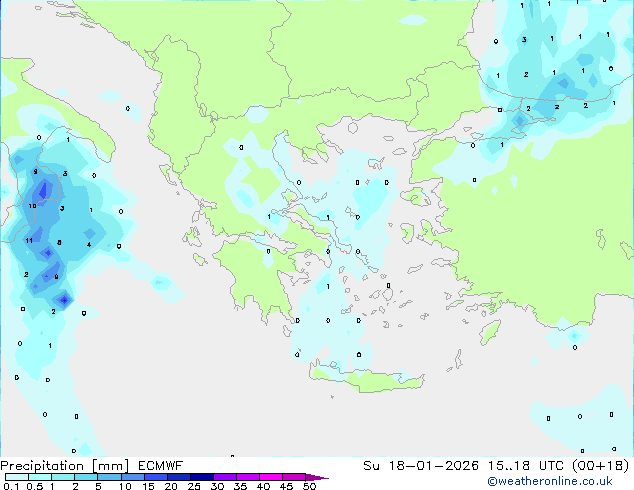634x490 pixels.
Task: Click the 40–45 mm magenta legend box
Action: tap(271, 477)
